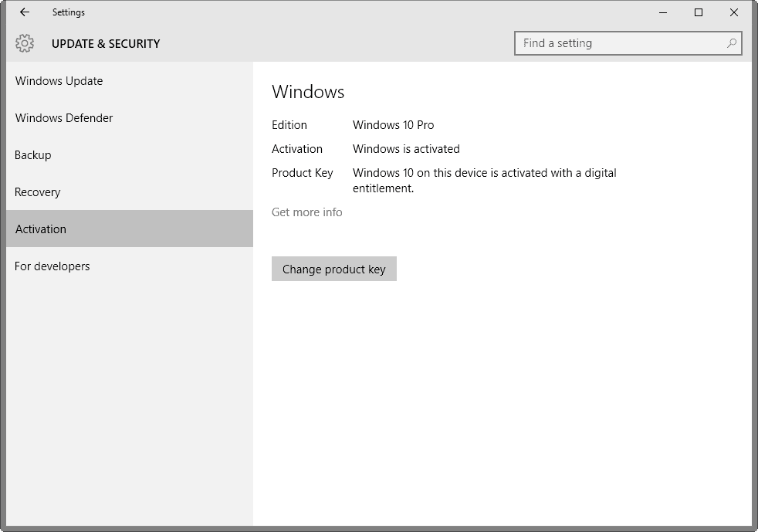
Task: Click the Product Key label
Action: 302,173
